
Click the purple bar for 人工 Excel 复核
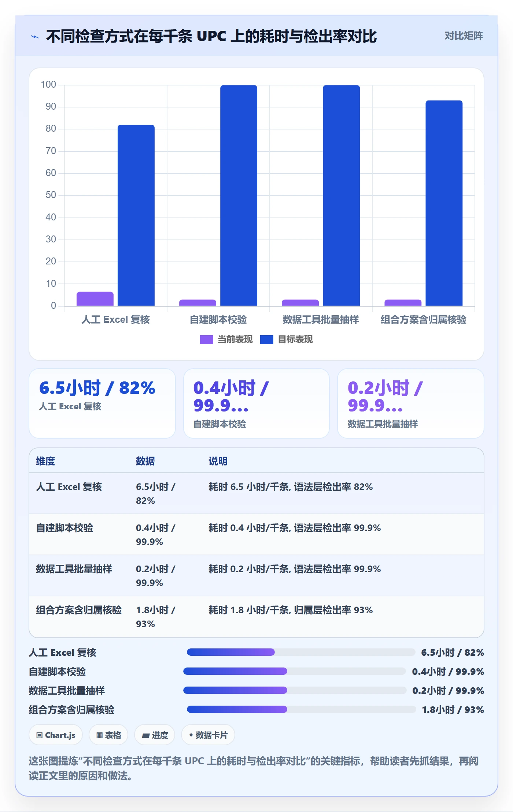[95, 299]
